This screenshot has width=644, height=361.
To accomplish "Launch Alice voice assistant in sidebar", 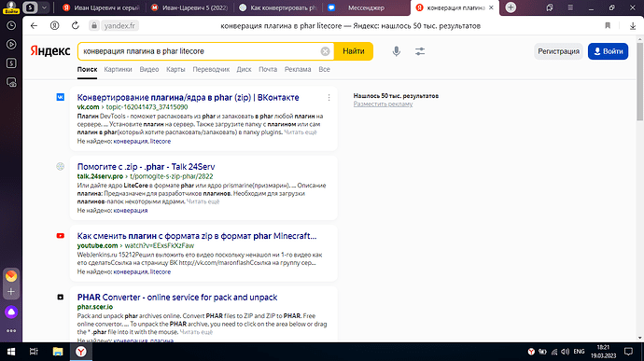I will (11, 312).
